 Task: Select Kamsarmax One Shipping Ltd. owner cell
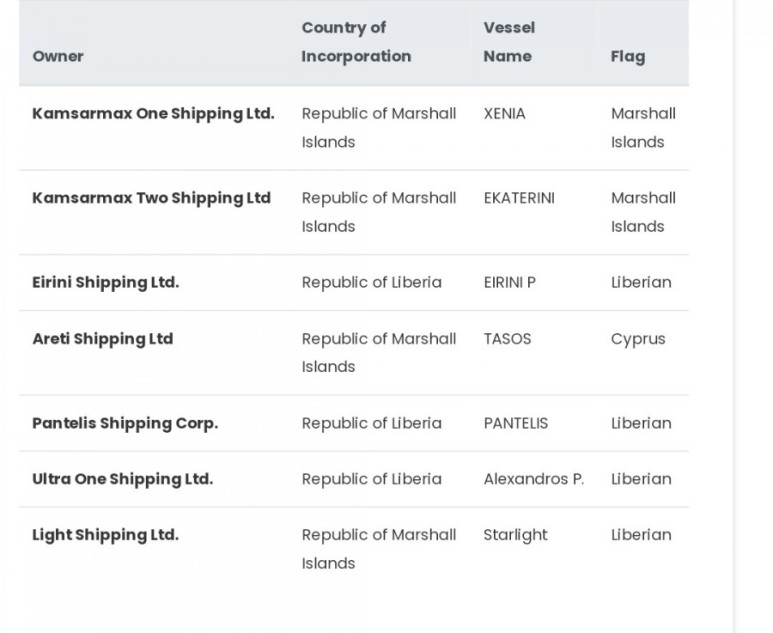click(153, 114)
